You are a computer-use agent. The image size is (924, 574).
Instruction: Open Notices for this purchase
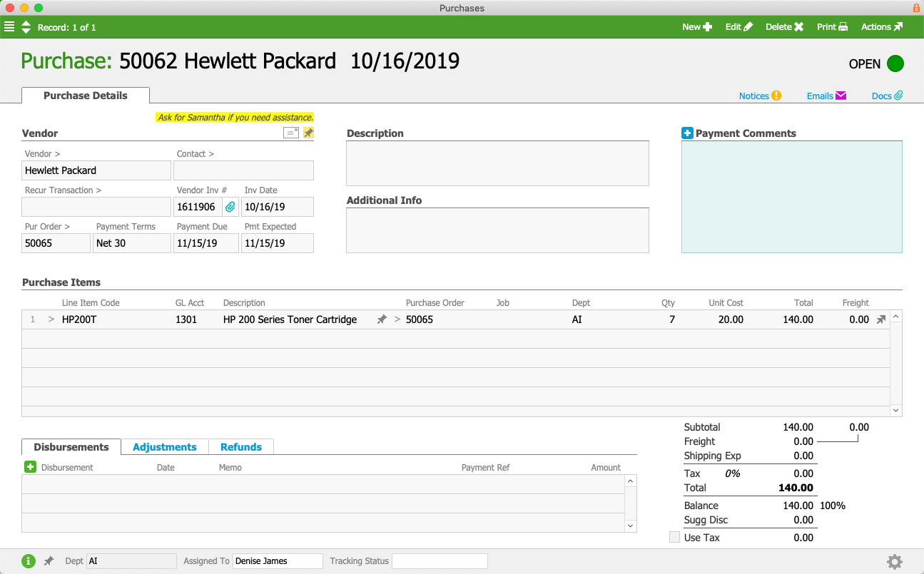click(760, 96)
